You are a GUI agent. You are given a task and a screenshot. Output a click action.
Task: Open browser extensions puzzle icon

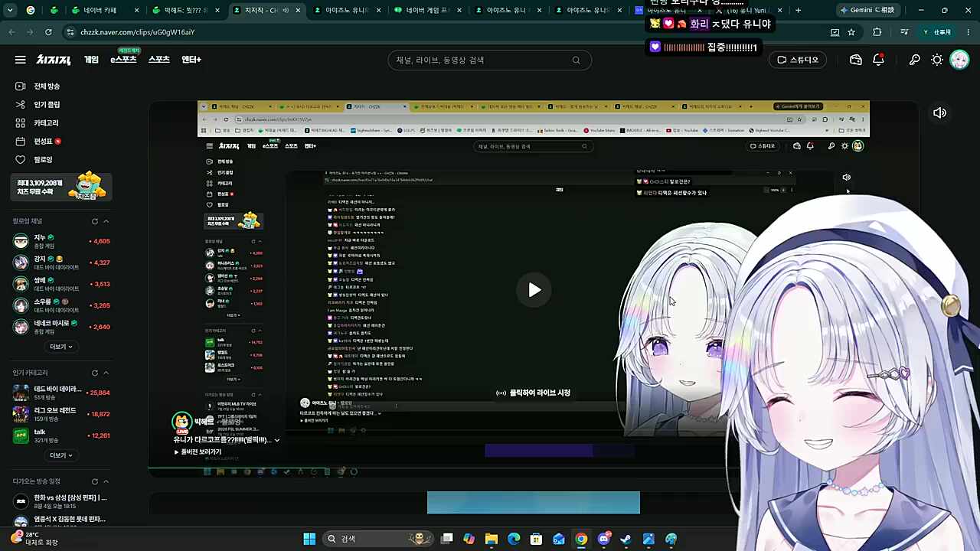[x=877, y=32]
